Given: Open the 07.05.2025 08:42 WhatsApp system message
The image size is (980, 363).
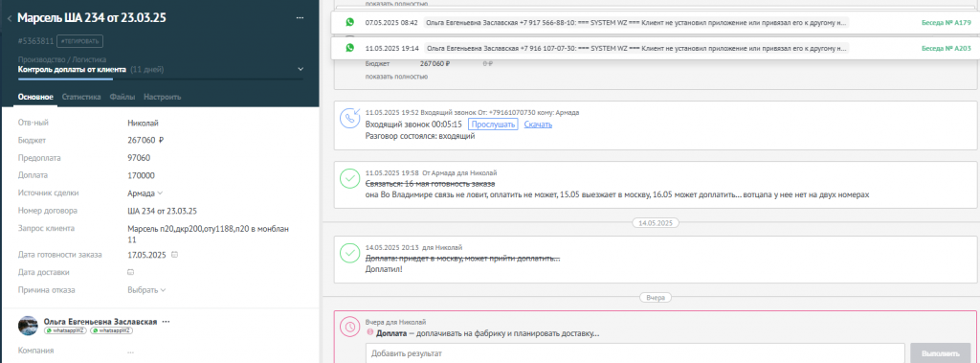Looking at the screenshot, I should (636, 23).
